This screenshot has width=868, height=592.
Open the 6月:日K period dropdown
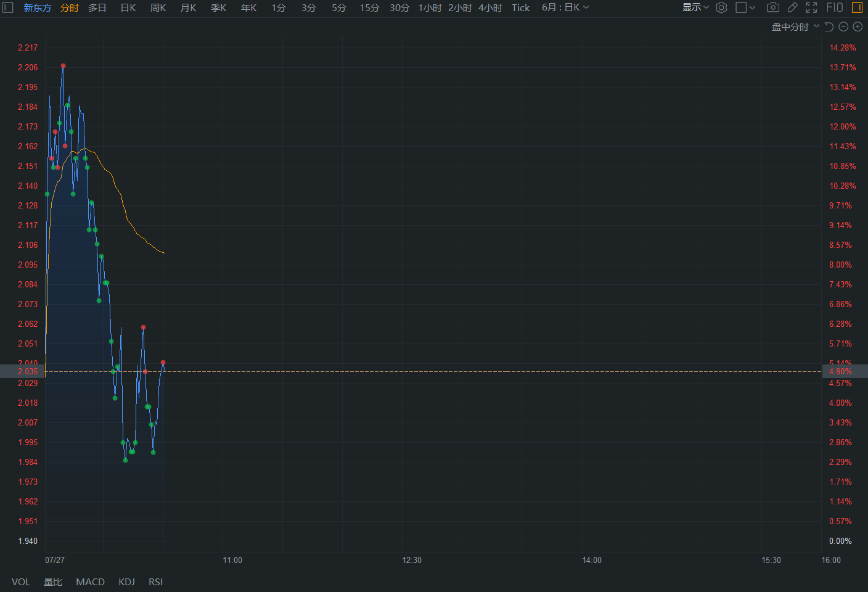565,7
